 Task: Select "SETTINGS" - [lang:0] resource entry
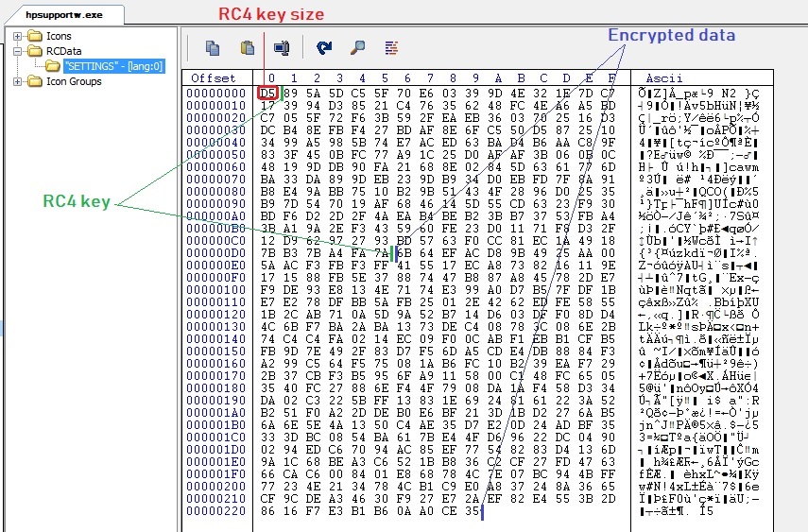tap(114, 66)
